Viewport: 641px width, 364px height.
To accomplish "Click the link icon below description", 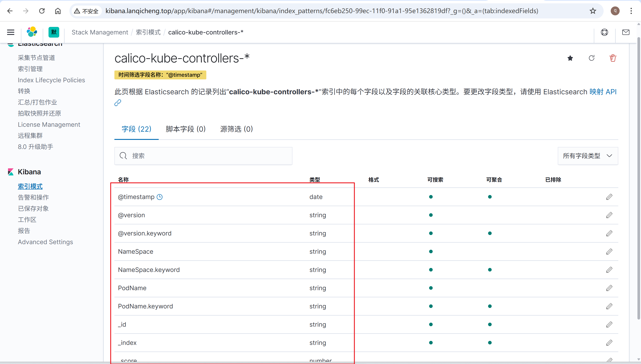I will tap(118, 103).
